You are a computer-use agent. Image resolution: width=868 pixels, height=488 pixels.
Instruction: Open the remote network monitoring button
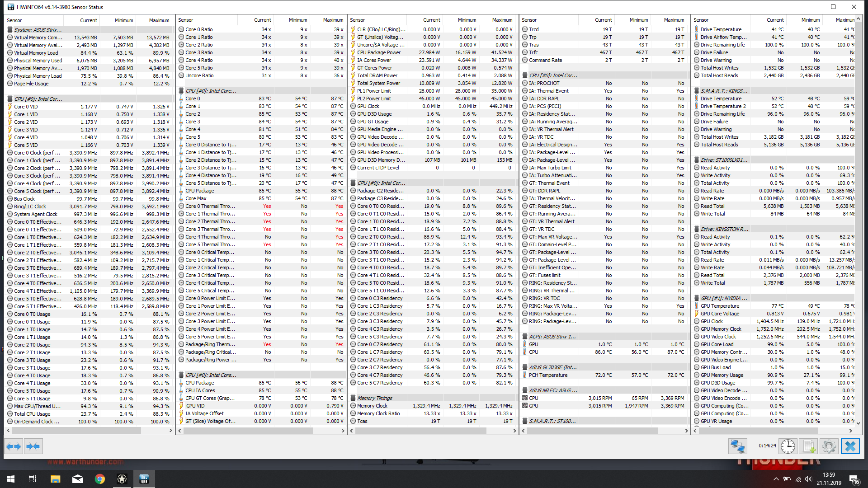pyautogui.click(x=737, y=446)
